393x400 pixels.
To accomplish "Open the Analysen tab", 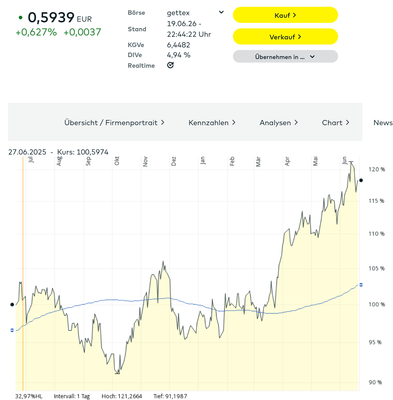I will pyautogui.click(x=279, y=123).
